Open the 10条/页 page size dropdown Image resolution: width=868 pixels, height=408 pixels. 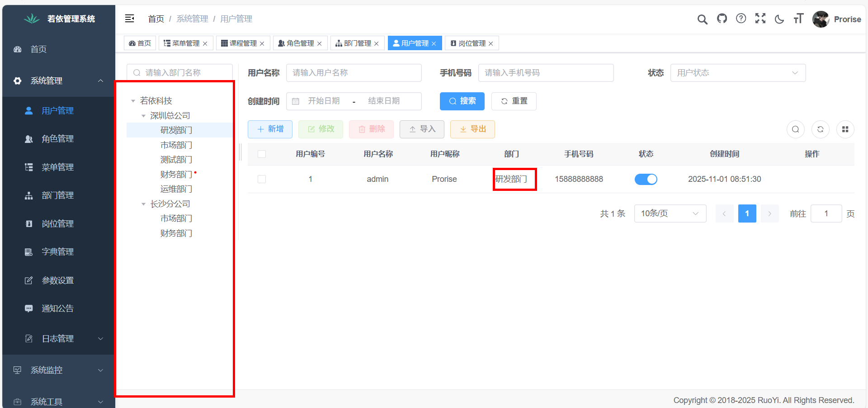tap(670, 213)
